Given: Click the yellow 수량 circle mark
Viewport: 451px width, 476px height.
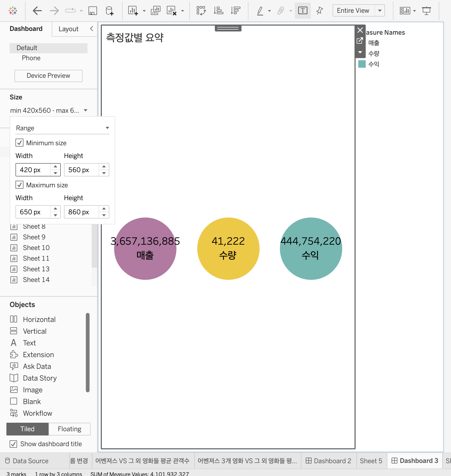Looking at the screenshot, I should click(x=228, y=249).
